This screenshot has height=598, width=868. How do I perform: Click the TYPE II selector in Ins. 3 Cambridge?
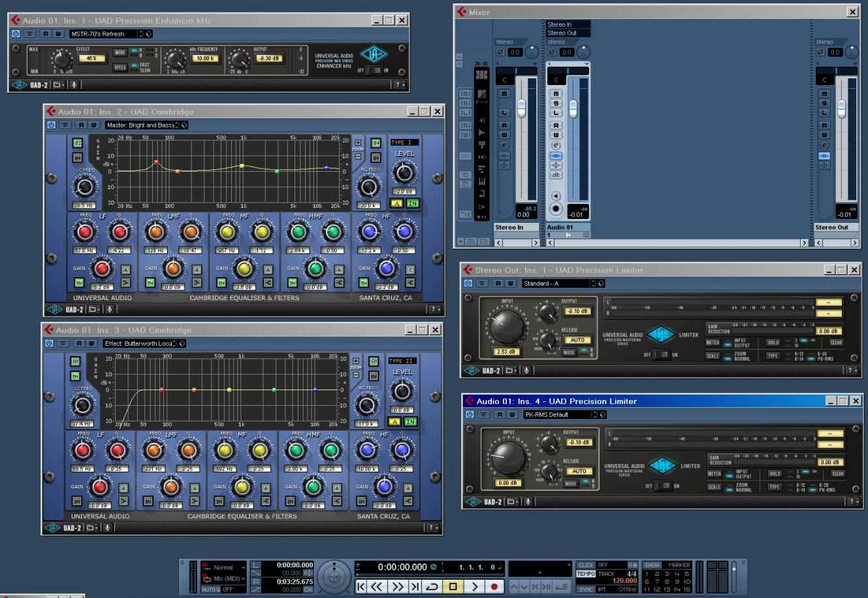pos(403,361)
